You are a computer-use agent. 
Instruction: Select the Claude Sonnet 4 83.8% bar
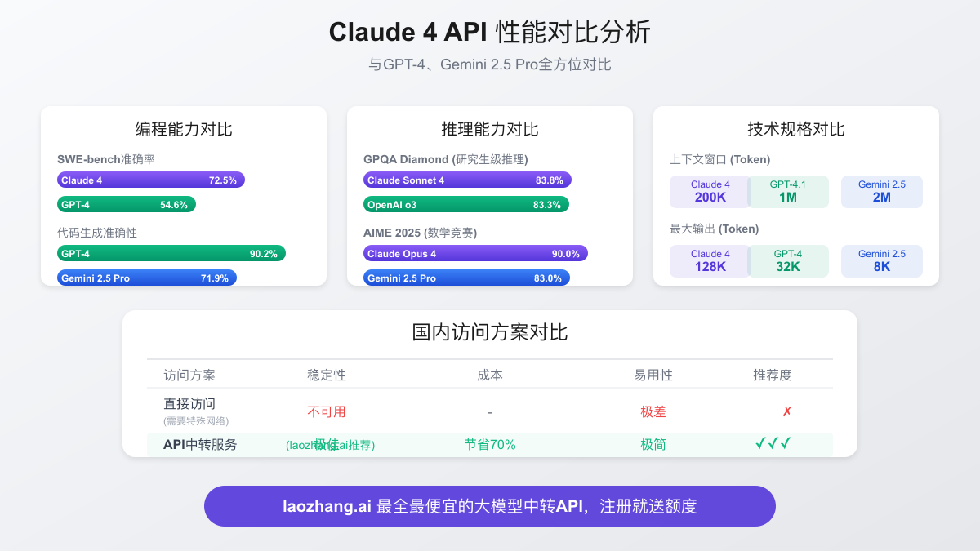[x=467, y=180]
